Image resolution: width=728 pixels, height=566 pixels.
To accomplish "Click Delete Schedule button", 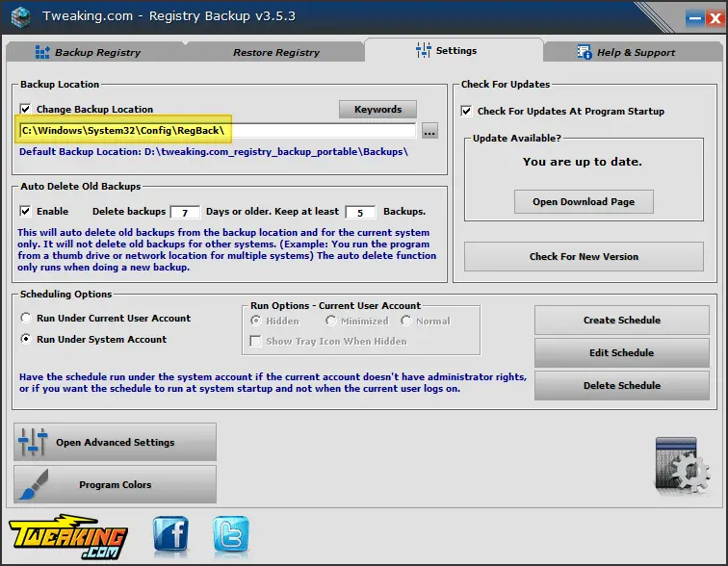I will (x=622, y=386).
